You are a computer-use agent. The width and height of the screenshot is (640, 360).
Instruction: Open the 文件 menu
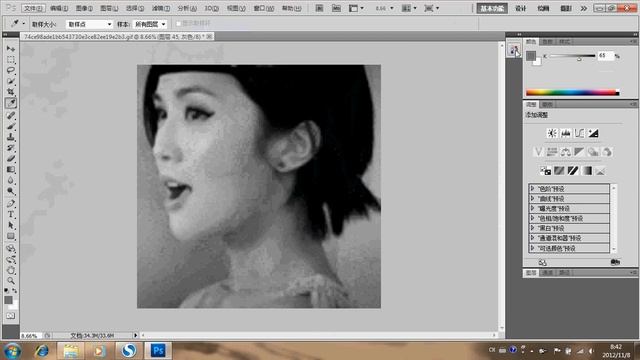click(x=33, y=8)
